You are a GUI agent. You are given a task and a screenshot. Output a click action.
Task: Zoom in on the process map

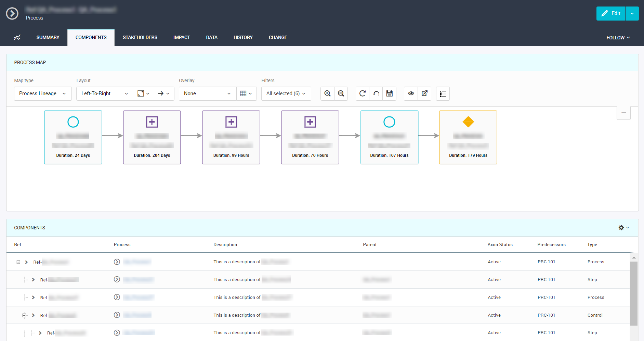point(327,93)
